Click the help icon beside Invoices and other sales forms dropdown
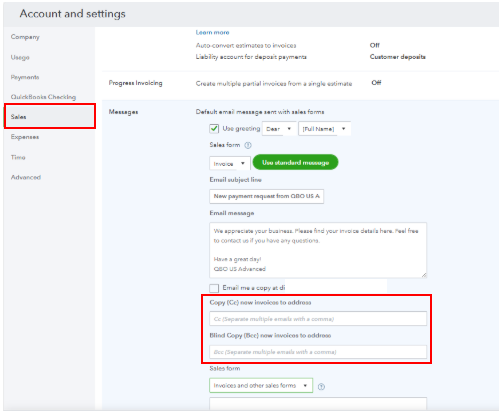Image resolution: width=504 pixels, height=411 pixels. [321, 387]
